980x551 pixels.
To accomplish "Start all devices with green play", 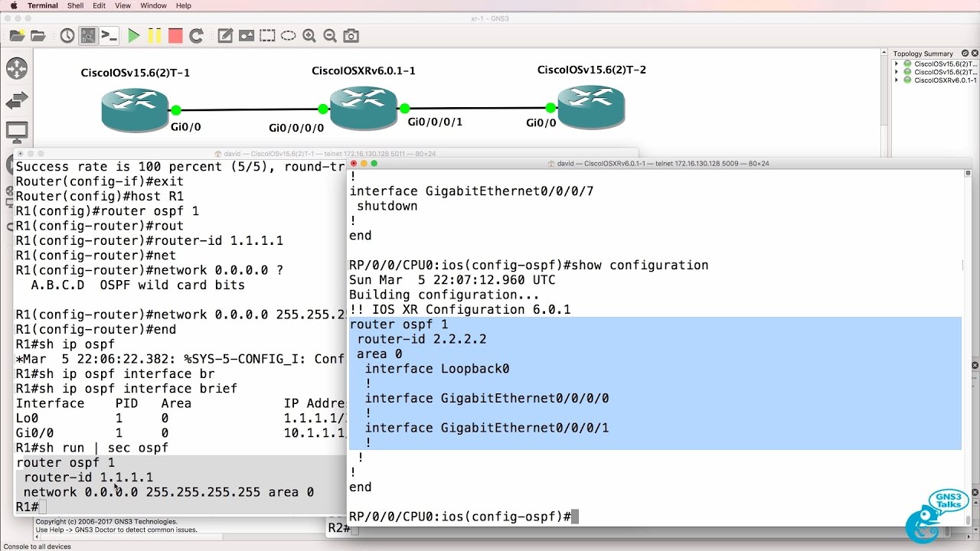I will (x=134, y=35).
